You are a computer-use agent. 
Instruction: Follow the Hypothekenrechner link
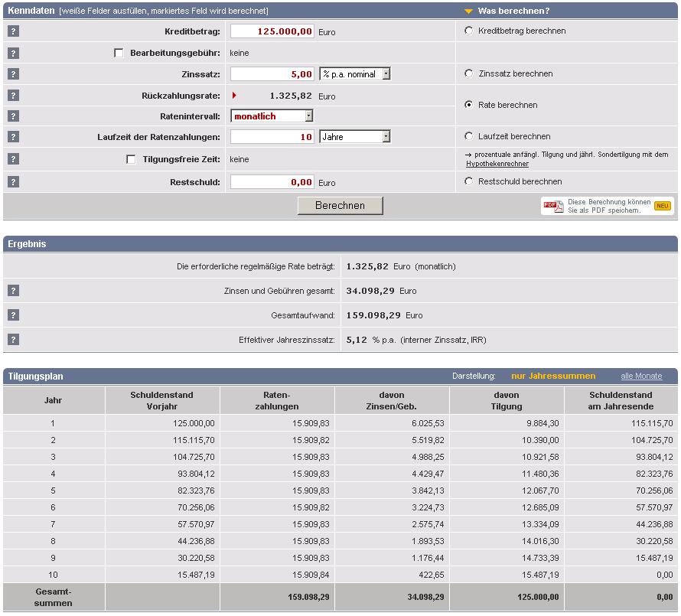point(497,164)
